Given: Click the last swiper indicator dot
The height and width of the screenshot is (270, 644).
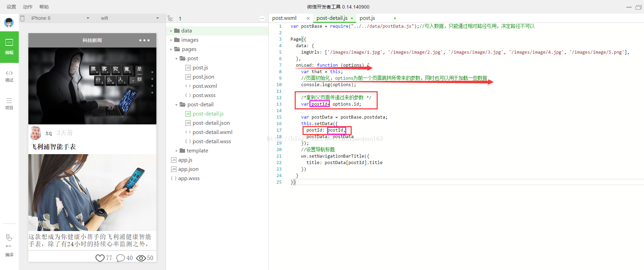Looking at the screenshot, I should click(x=152, y=93).
